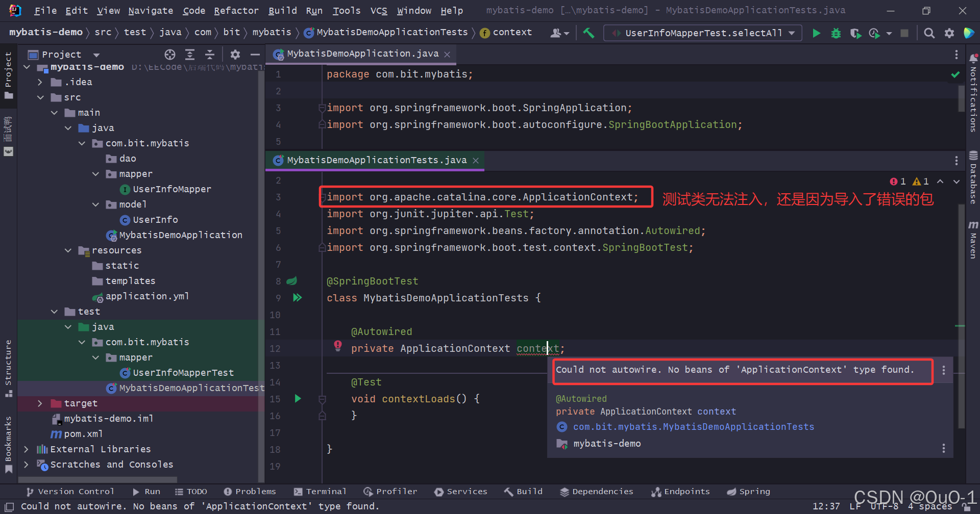The height and width of the screenshot is (514, 980).
Task: Collapse all in Project panel
Action: (210, 55)
